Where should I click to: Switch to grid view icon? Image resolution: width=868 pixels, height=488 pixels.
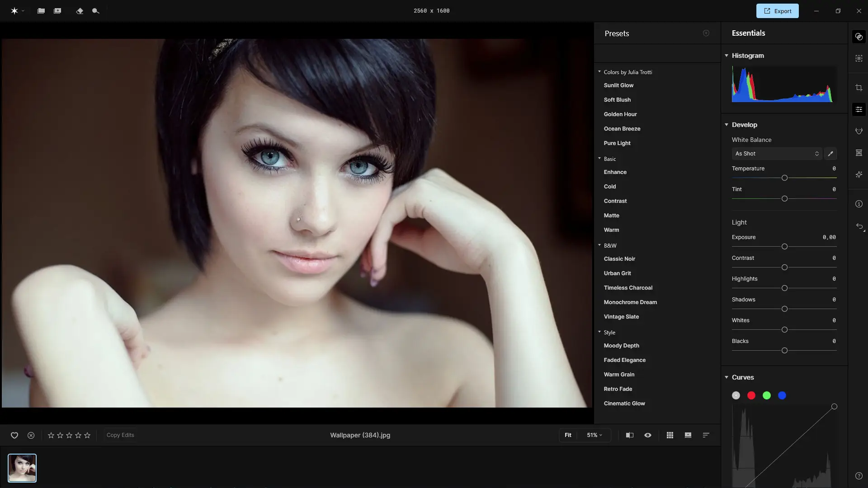click(670, 435)
